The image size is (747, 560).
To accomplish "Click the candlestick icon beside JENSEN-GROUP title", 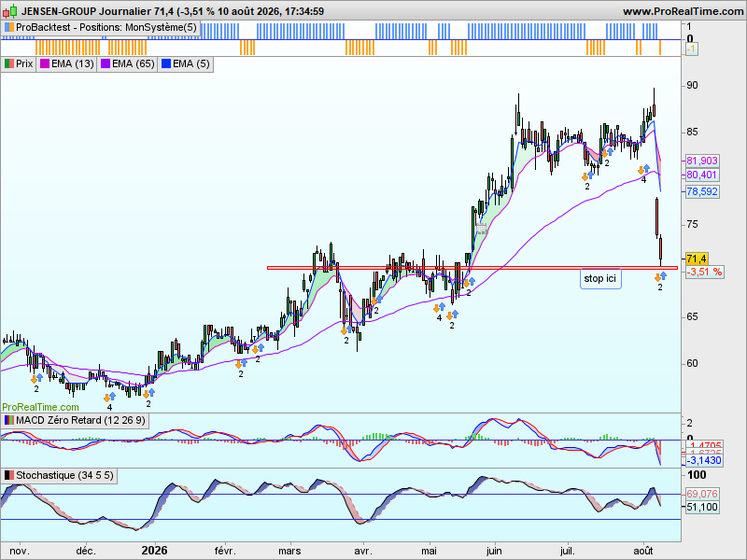I will (x=10, y=10).
